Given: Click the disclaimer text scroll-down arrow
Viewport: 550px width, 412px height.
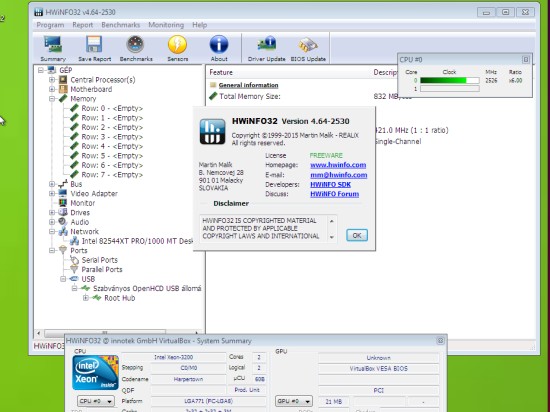Looking at the screenshot, I should point(331,237).
